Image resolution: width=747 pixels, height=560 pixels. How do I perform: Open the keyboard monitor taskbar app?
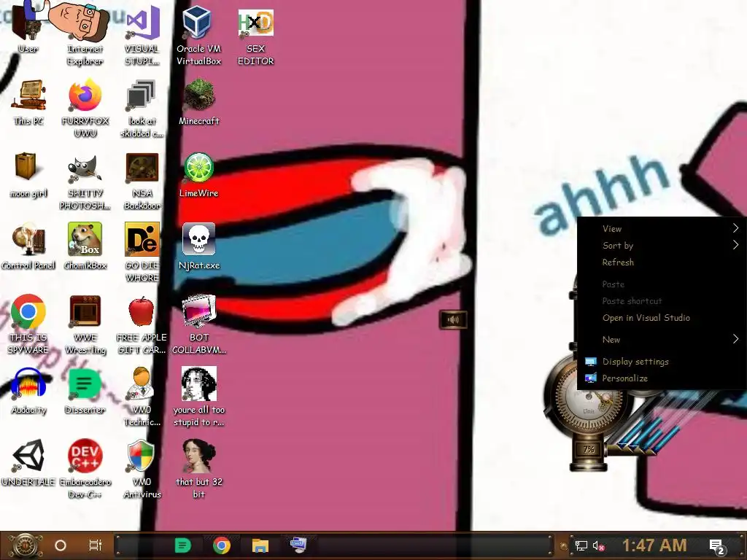pyautogui.click(x=298, y=544)
